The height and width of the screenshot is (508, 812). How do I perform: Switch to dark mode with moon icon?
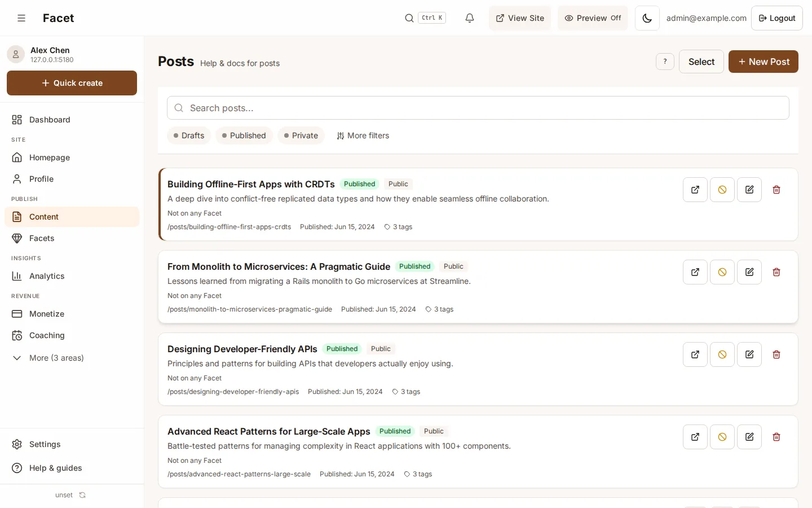pyautogui.click(x=647, y=18)
